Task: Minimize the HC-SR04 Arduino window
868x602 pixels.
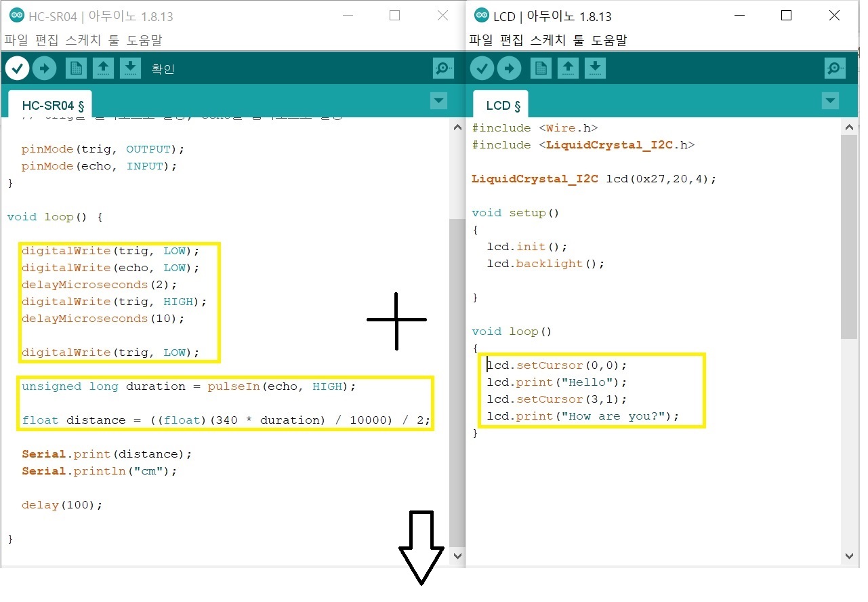Action: [347, 16]
